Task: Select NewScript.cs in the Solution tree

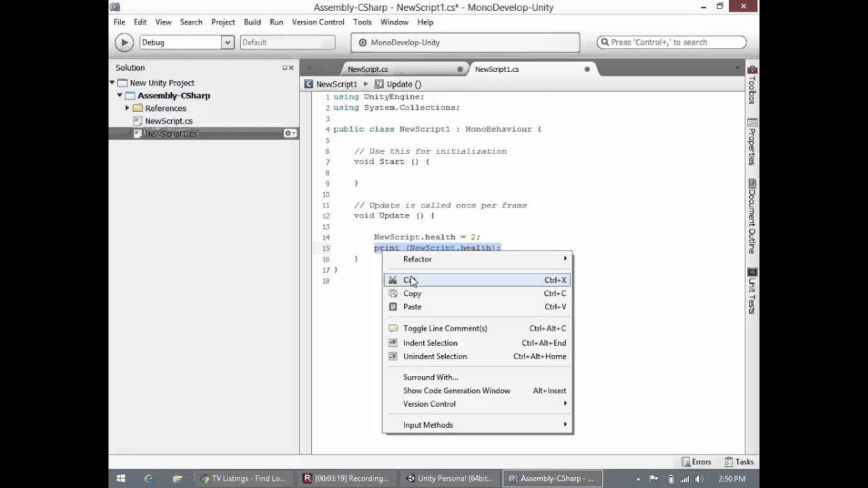Action: click(169, 121)
